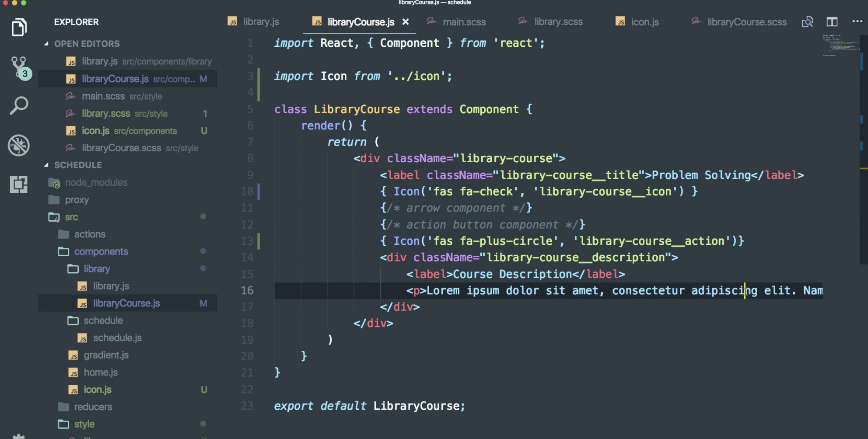Collapse the OPEN EDITORS section

click(x=82, y=44)
